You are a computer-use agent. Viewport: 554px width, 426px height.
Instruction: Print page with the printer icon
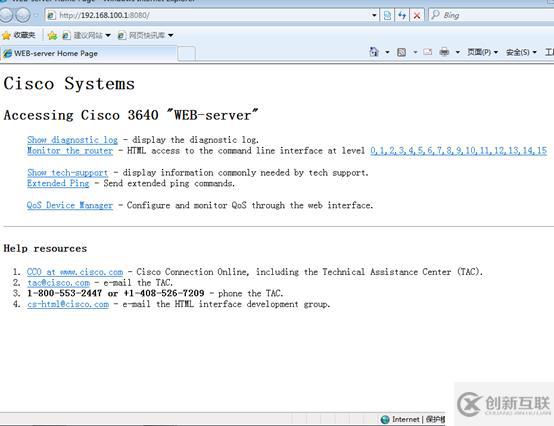coord(444,52)
